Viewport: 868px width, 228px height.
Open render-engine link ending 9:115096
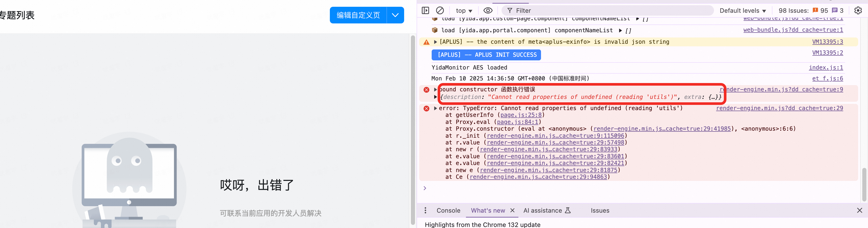[555, 136]
